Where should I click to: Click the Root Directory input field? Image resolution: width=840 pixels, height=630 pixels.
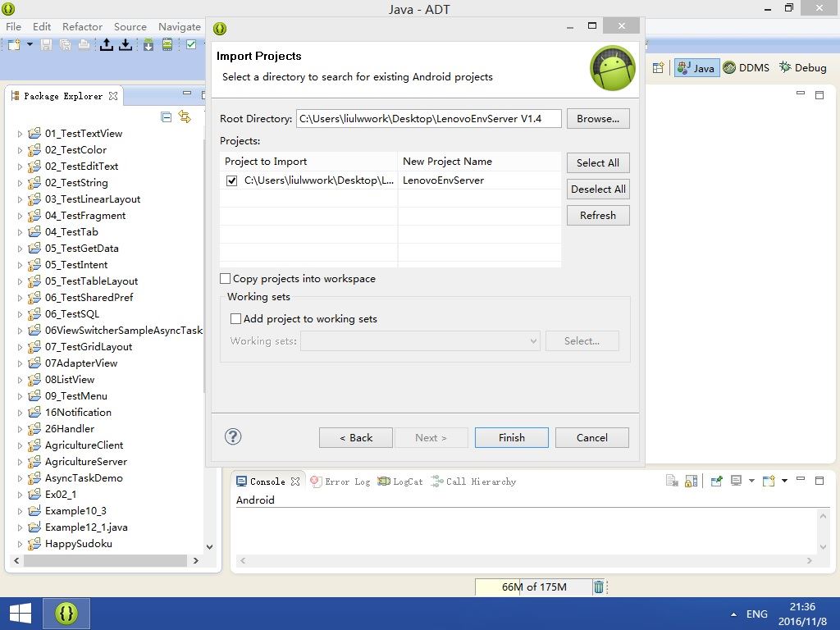point(428,118)
